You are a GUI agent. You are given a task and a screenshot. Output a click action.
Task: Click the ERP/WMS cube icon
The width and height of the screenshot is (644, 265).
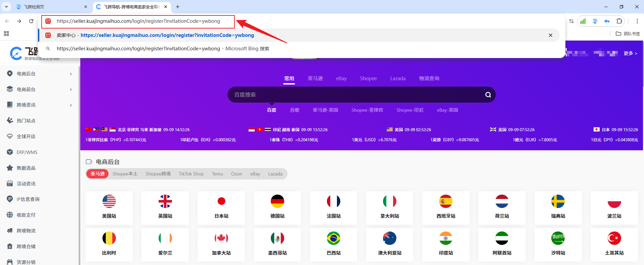(x=10, y=152)
